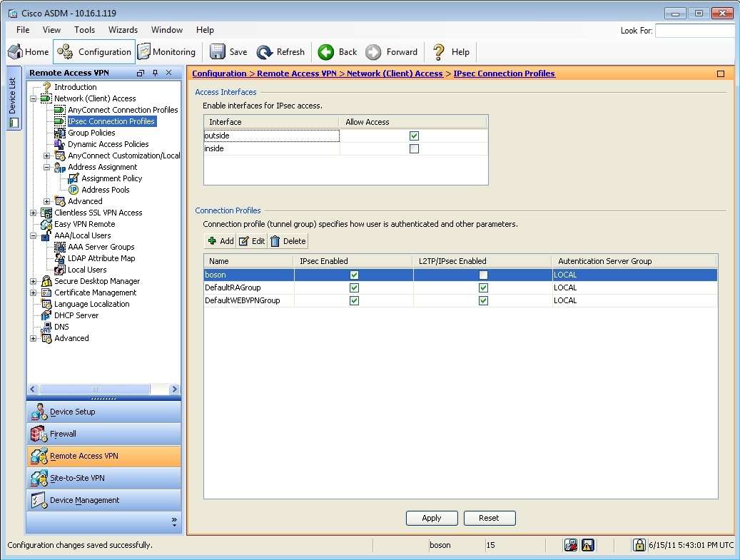The height and width of the screenshot is (560, 740).
Task: Click the Delete trash can icon
Action: [275, 241]
